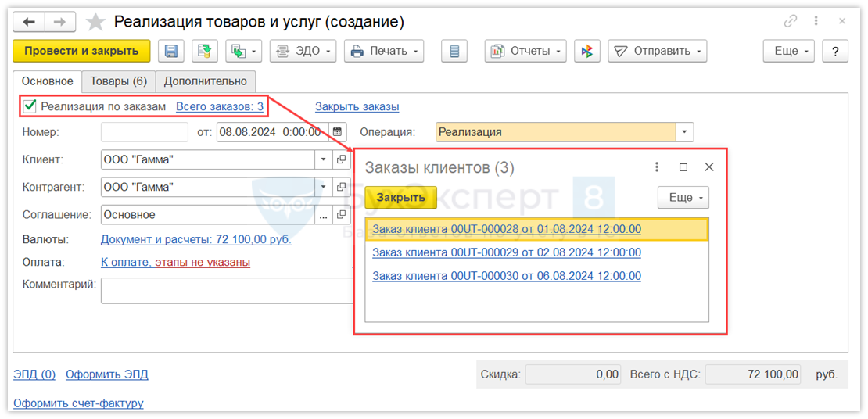Open the Отчеты menu
Screen dimensions: 868x419
[x=525, y=51]
